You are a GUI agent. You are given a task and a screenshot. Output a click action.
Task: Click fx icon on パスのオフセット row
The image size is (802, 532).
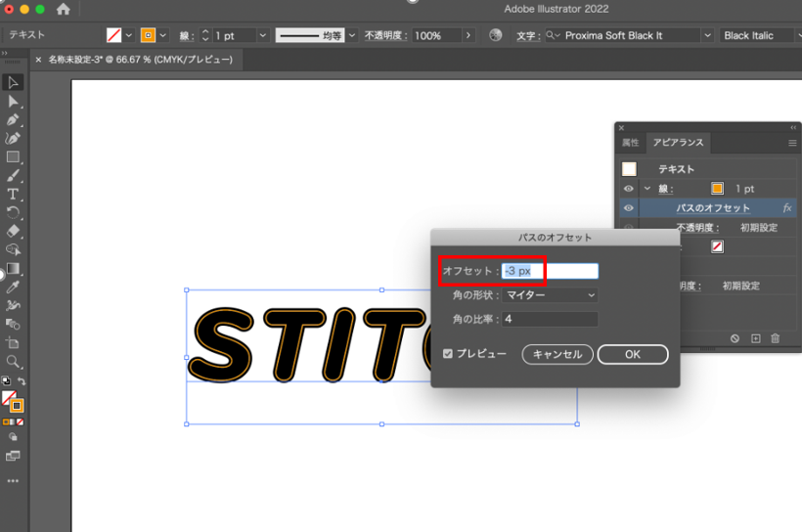787,207
